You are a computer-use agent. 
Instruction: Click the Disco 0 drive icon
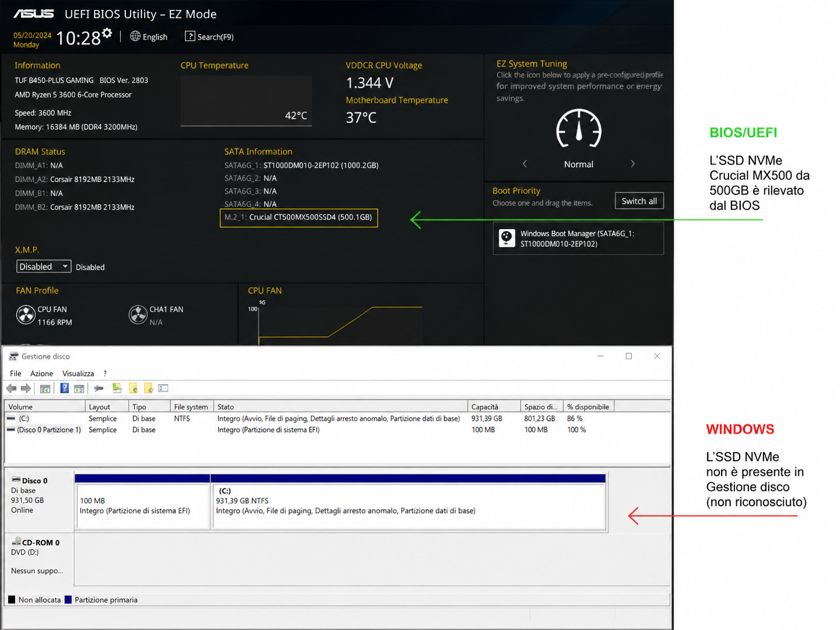[x=16, y=480]
